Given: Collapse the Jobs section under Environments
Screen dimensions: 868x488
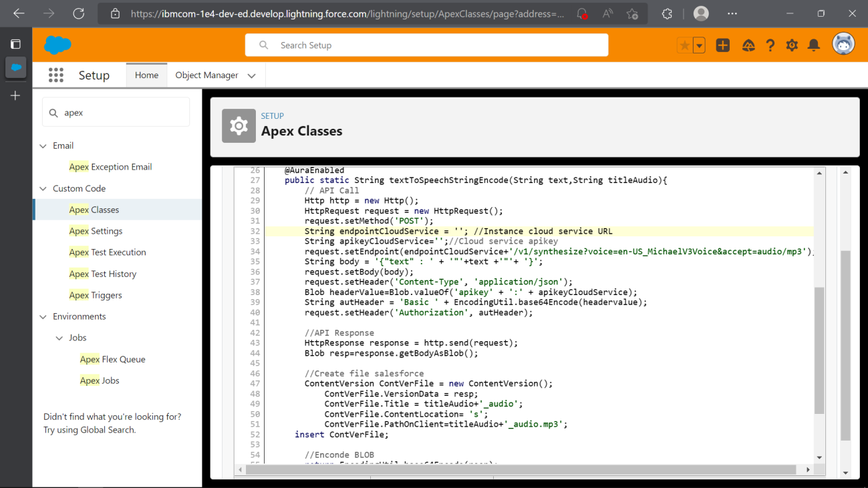Looking at the screenshot, I should click(x=59, y=337).
